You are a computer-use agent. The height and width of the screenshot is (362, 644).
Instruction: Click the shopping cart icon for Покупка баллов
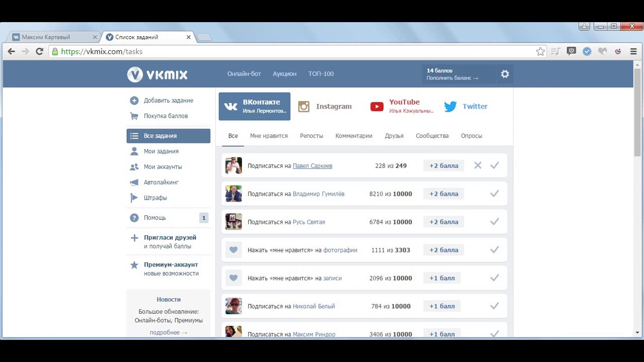[134, 116]
